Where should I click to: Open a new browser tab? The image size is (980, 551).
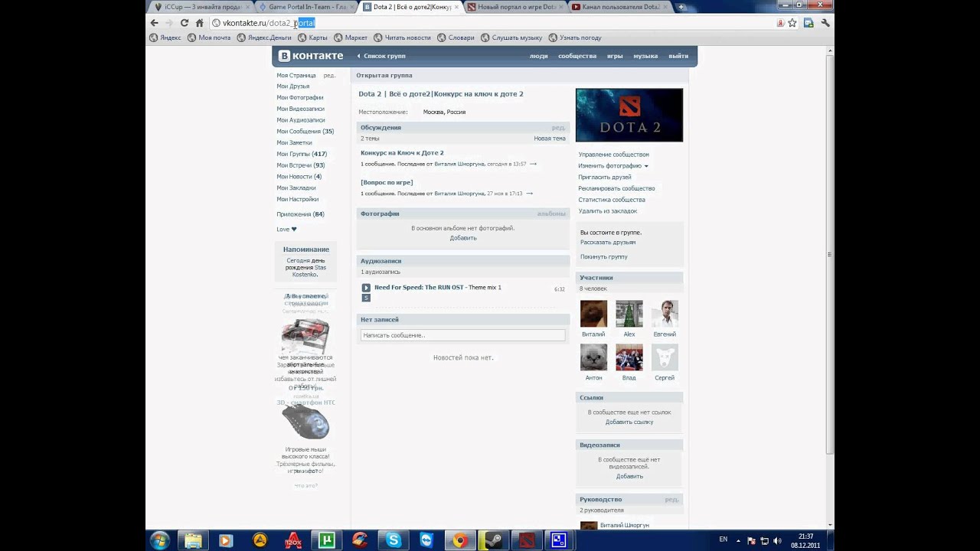point(681,8)
